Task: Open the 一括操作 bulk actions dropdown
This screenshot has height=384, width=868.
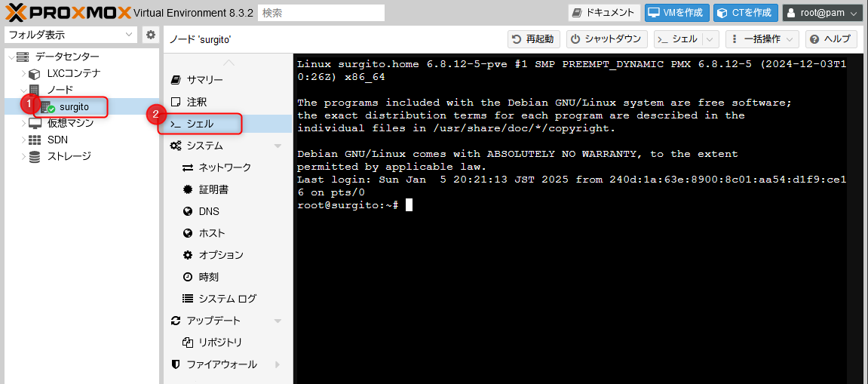Action: [762, 39]
